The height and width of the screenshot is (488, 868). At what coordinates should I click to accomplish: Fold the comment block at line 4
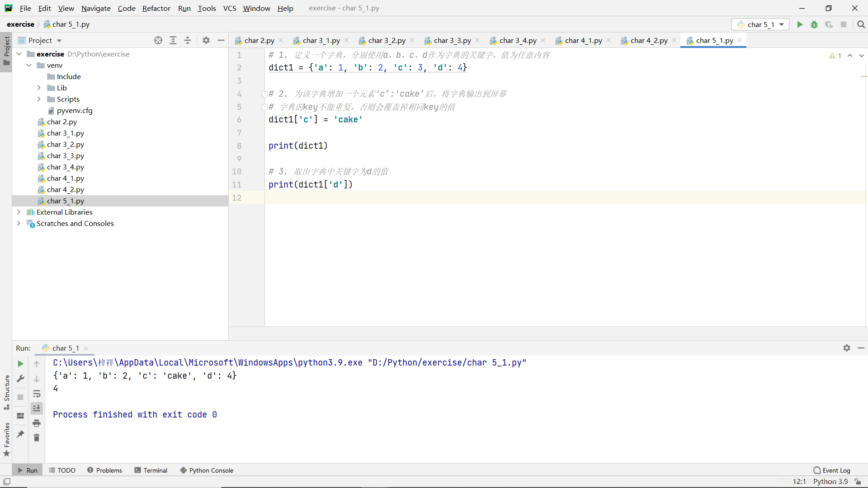coord(264,94)
